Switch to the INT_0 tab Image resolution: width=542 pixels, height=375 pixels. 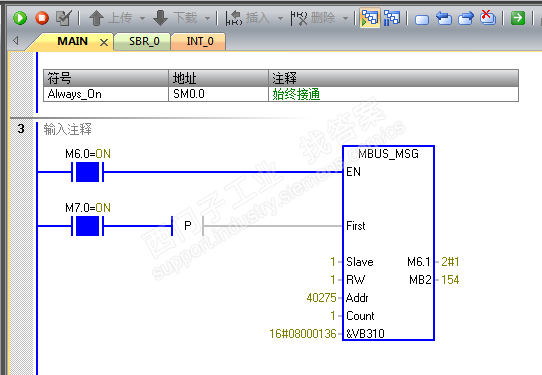click(x=200, y=41)
